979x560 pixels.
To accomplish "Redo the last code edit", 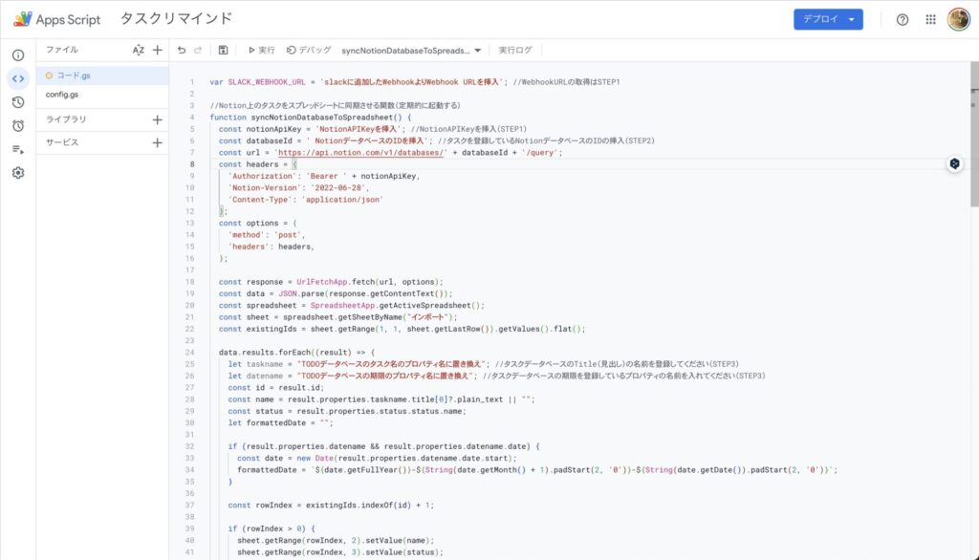I will pos(200,50).
